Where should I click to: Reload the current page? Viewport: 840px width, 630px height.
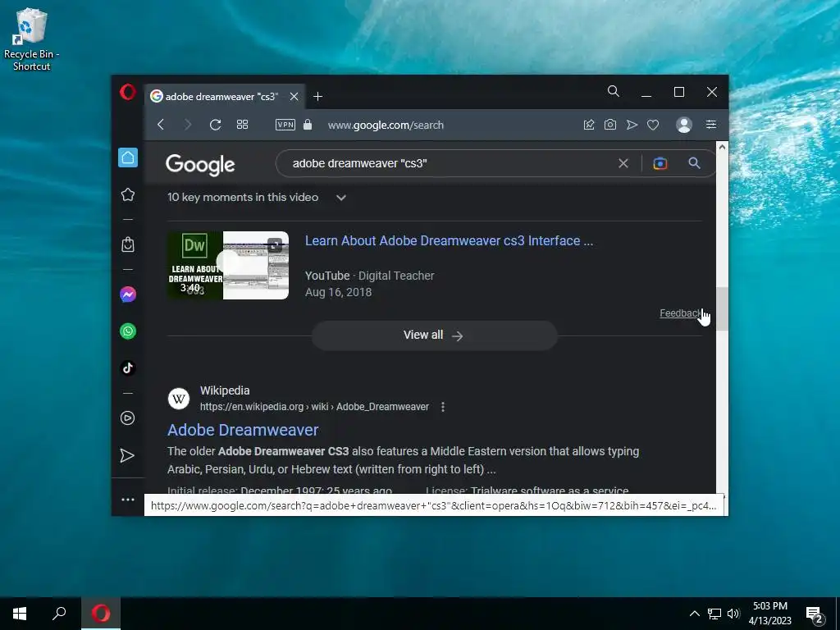pyautogui.click(x=216, y=125)
